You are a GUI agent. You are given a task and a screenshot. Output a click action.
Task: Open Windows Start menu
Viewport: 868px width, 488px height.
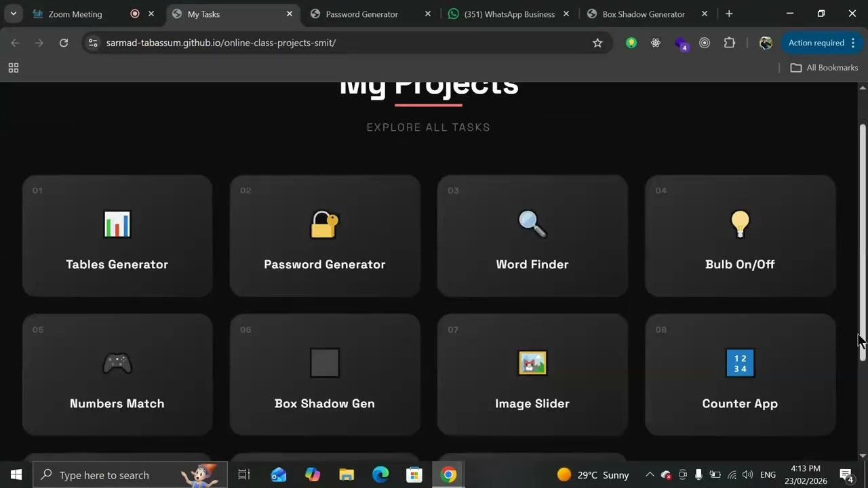click(16, 474)
